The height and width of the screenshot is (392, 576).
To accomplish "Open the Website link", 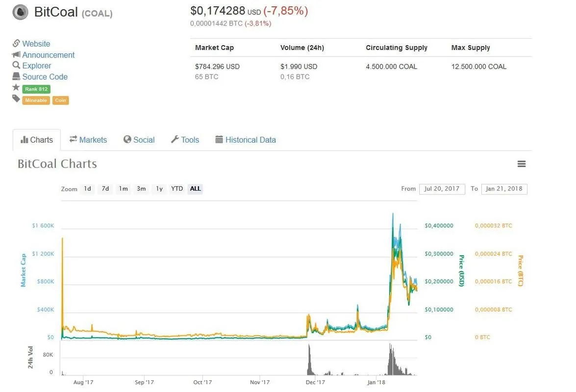I will [36, 44].
